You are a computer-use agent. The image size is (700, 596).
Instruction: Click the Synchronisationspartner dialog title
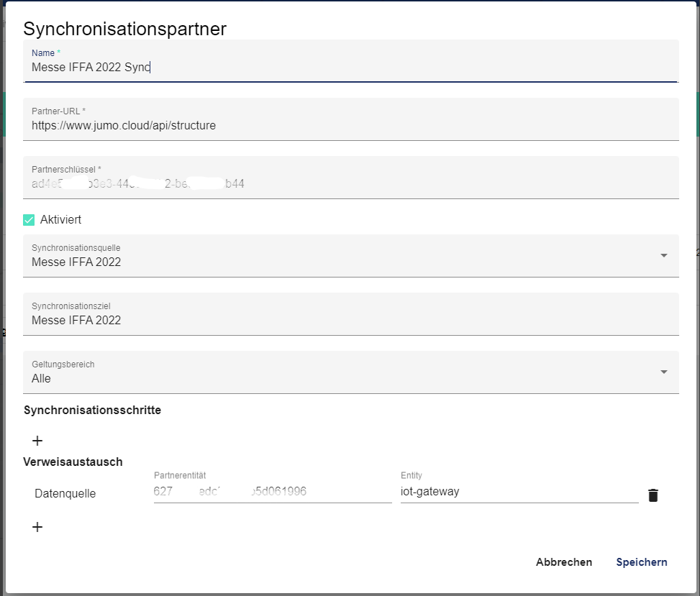pyautogui.click(x=124, y=29)
